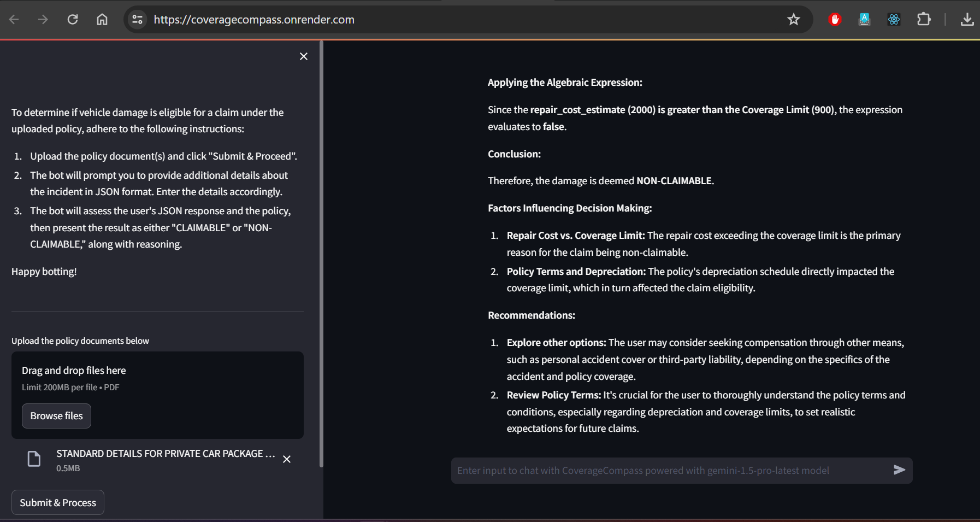This screenshot has width=980, height=522.
Task: Click the browser forward arrow
Action: pyautogui.click(x=43, y=20)
